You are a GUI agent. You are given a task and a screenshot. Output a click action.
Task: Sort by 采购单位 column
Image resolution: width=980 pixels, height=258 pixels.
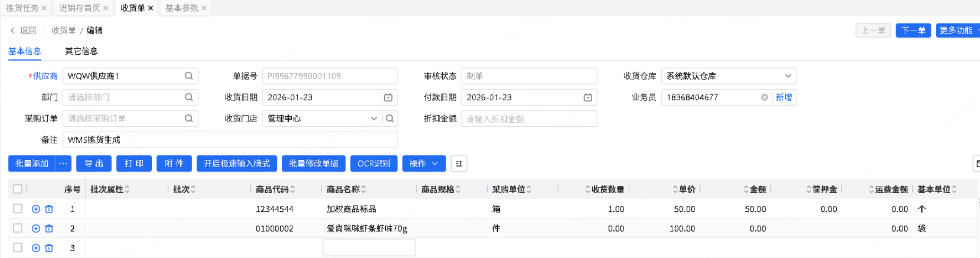pos(529,190)
